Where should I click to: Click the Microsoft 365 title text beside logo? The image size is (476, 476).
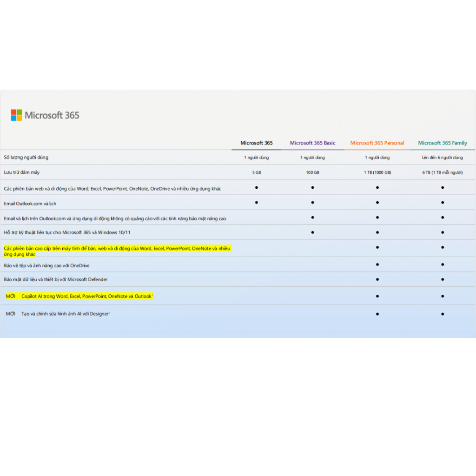[52, 115]
